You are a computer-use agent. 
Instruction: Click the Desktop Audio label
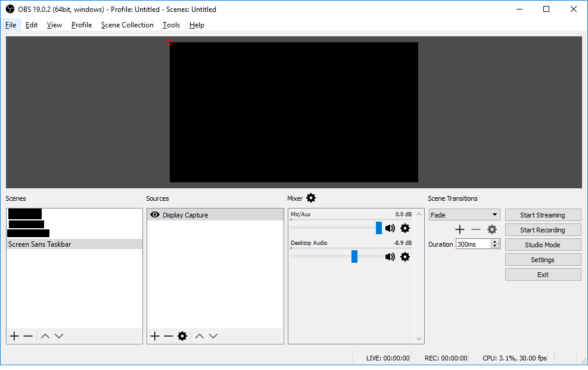tap(309, 242)
